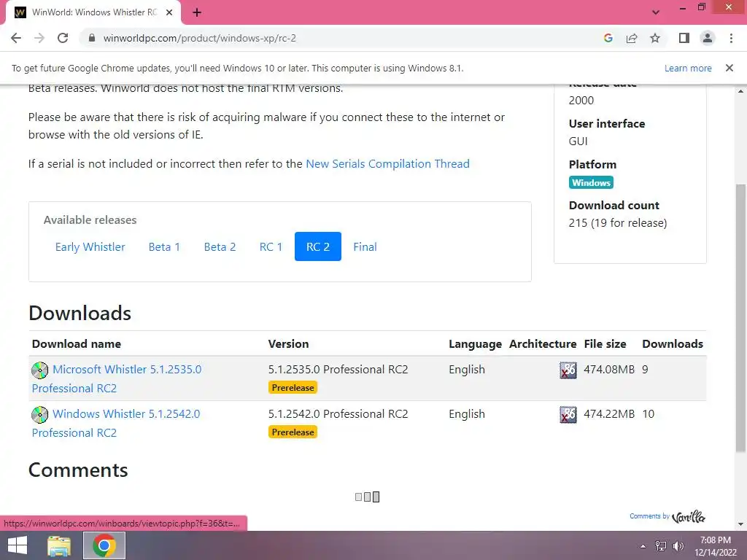The height and width of the screenshot is (560, 747).
Task: Click the Windows platform badge
Action: (x=591, y=183)
